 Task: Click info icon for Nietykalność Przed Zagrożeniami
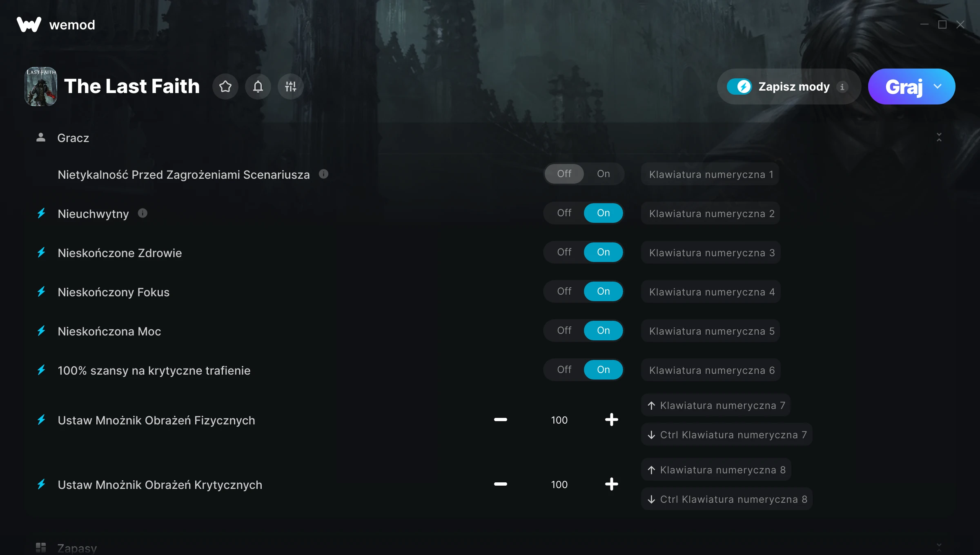[x=323, y=174]
